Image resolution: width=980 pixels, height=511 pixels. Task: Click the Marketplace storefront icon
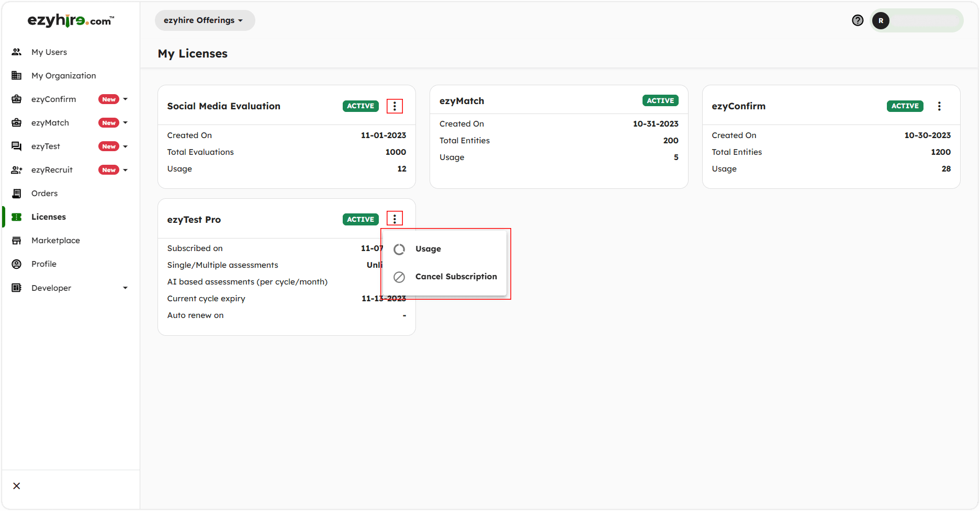[17, 240]
